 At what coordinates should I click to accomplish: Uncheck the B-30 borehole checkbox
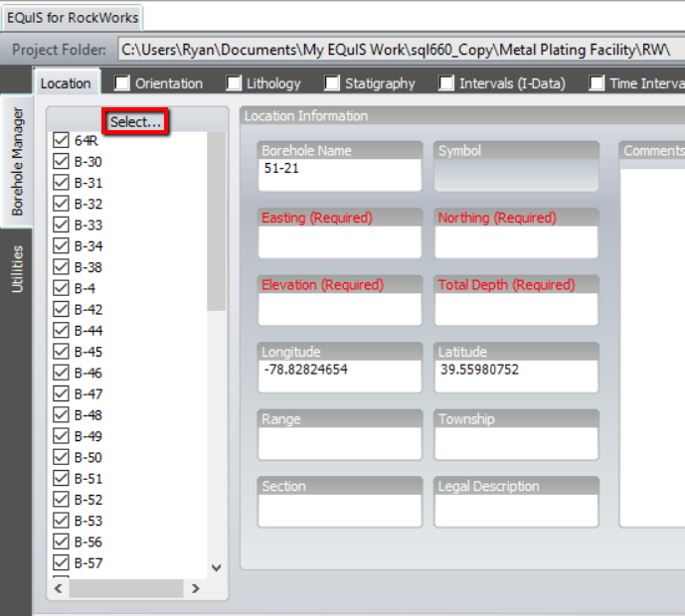click(x=61, y=161)
